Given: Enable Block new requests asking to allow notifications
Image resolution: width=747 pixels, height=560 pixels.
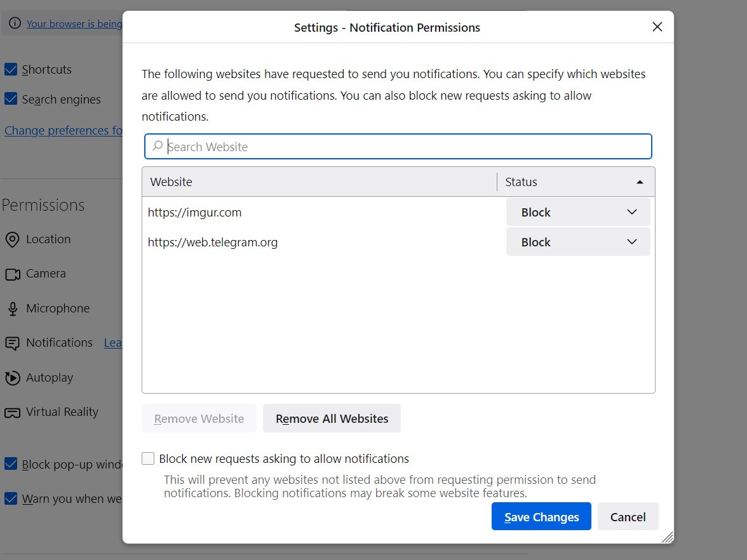Looking at the screenshot, I should (148, 458).
